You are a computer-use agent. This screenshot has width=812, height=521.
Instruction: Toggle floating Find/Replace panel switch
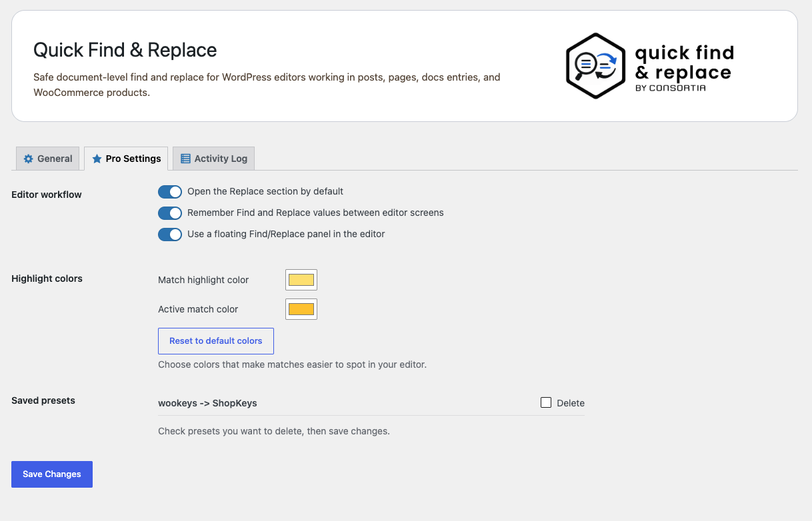click(x=170, y=235)
